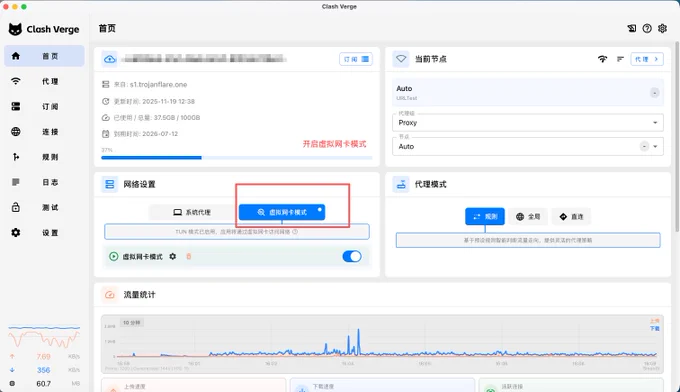Click the green play icon beside 虚拟网卡模式
Screen dimensions: 680x392
(114, 256)
